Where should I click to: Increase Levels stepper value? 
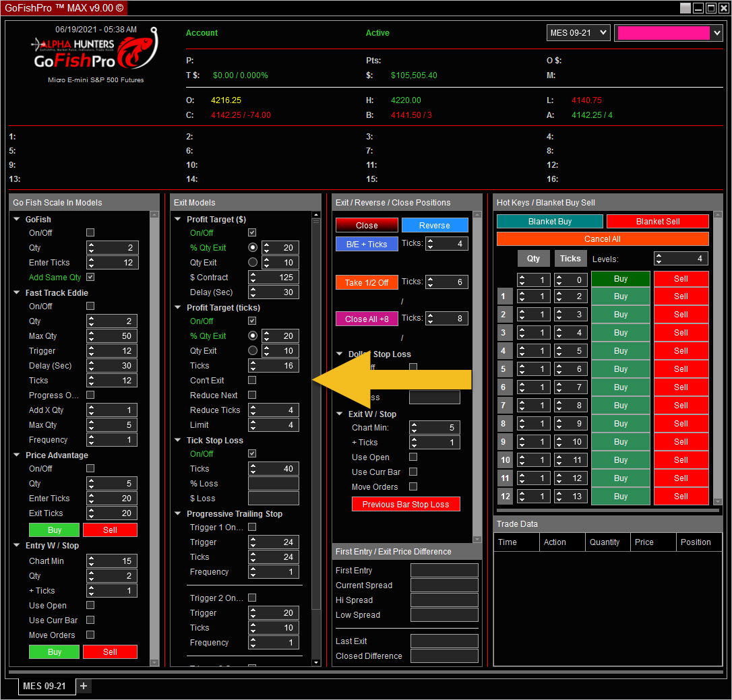(659, 256)
